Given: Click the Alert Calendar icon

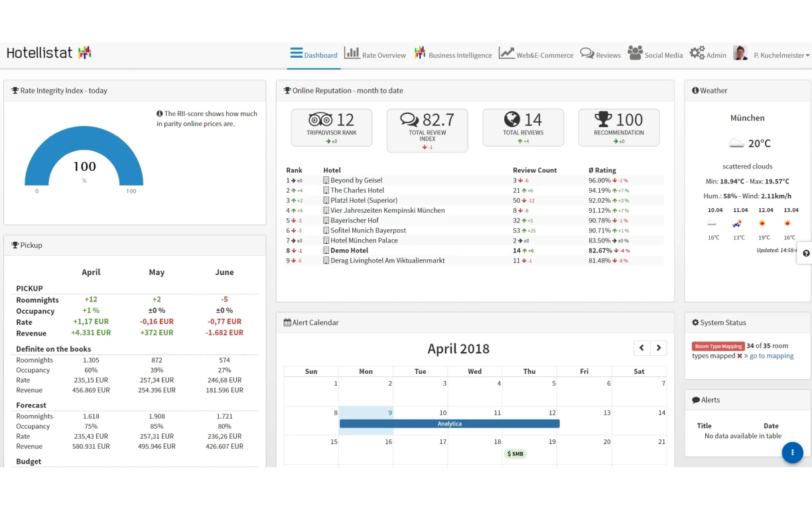Looking at the screenshot, I should [287, 323].
